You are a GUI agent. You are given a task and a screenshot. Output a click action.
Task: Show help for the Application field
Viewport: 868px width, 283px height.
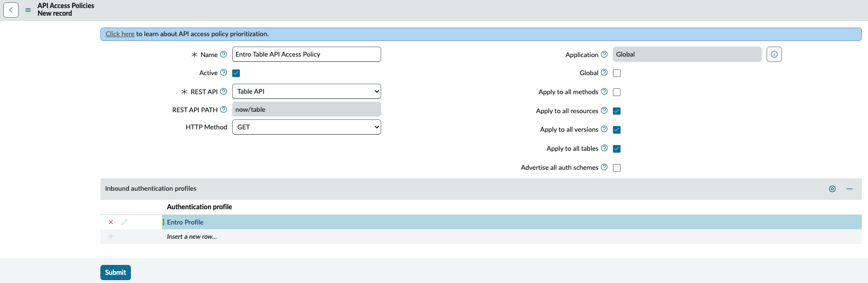click(604, 54)
